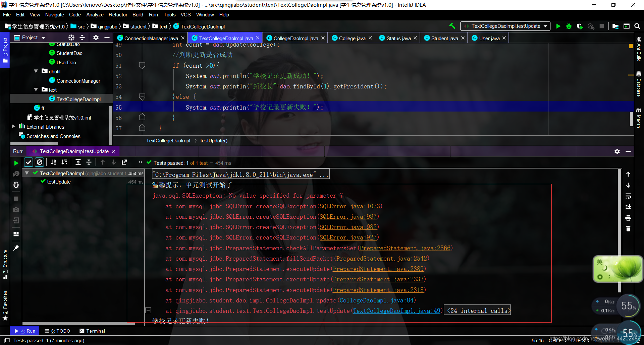Export test results icon
Screen dimensions: 644x345
coord(124,162)
